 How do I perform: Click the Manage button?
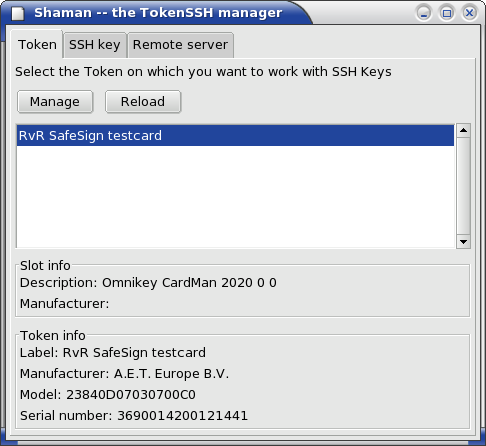click(55, 102)
